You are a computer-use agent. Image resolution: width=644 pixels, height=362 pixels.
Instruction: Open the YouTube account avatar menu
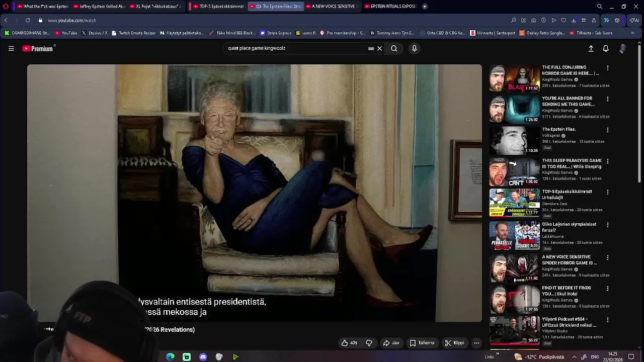(x=622, y=48)
